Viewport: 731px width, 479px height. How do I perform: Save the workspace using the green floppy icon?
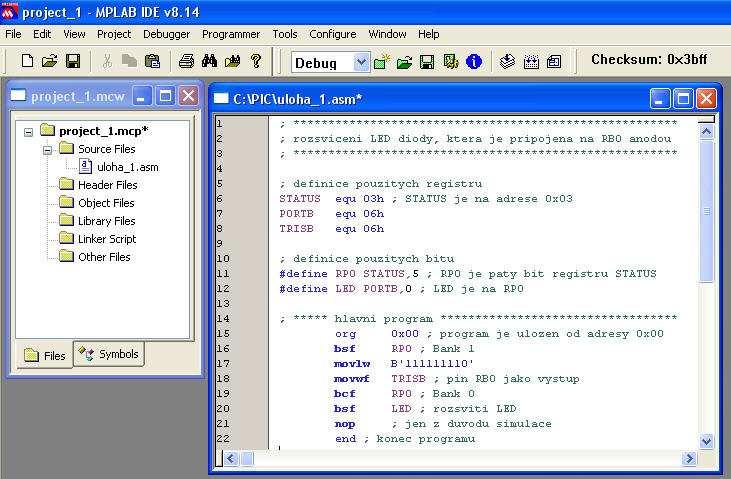427,62
